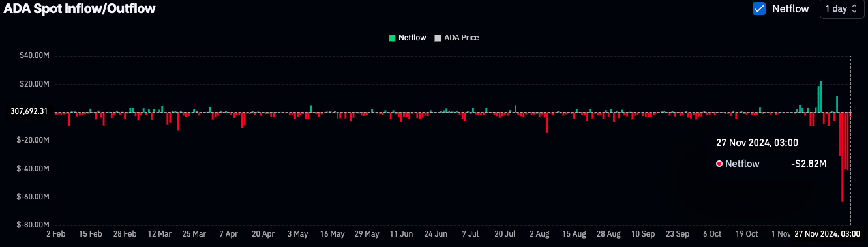Click the ADA Spot Inflow/Outflow title
This screenshot has height=247, width=868.
[80, 9]
